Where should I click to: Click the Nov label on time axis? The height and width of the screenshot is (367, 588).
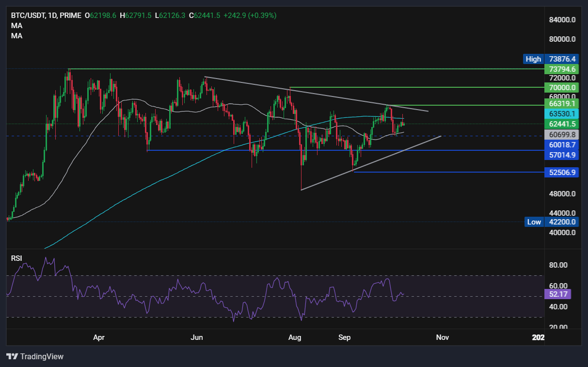[442, 337]
